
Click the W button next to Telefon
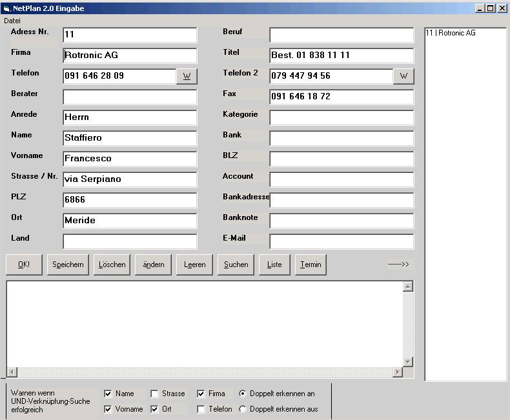click(187, 76)
